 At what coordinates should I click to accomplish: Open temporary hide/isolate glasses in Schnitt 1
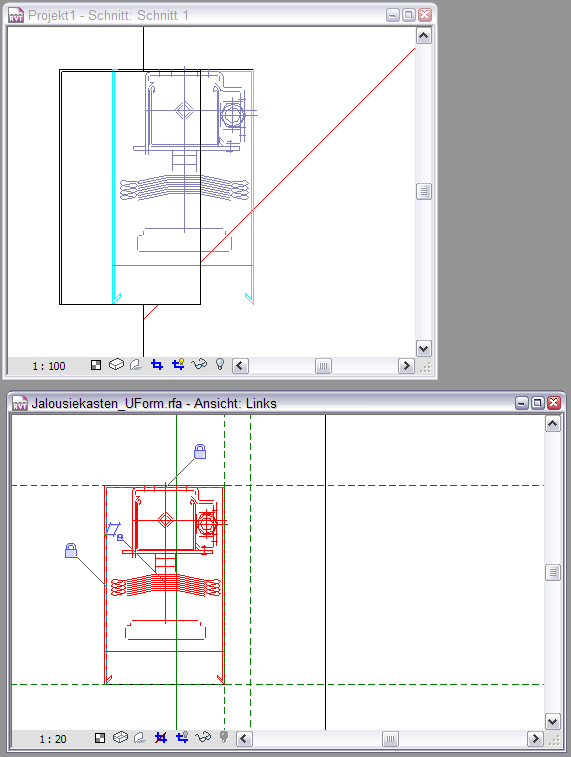point(199,364)
